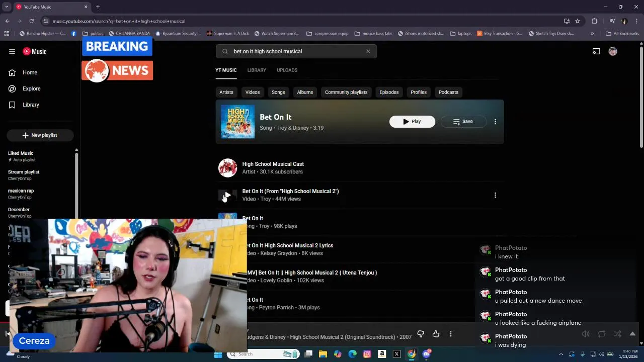Cast to a device icon

596,51
